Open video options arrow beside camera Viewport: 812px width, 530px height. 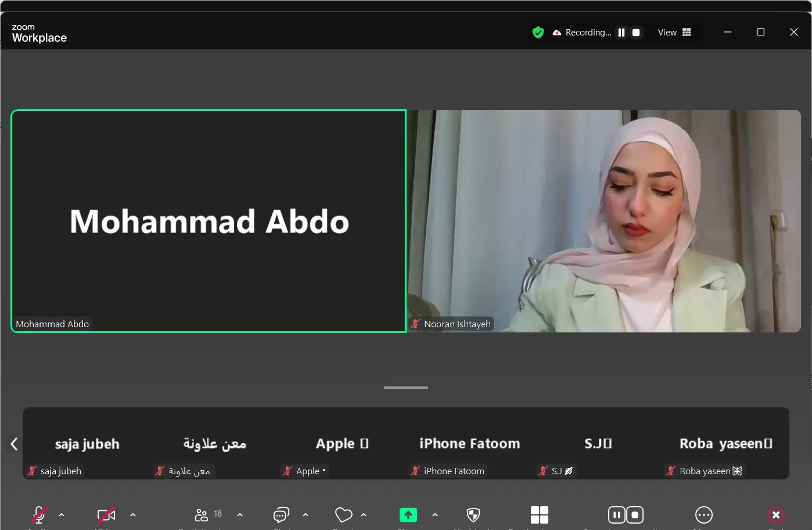coord(133,515)
